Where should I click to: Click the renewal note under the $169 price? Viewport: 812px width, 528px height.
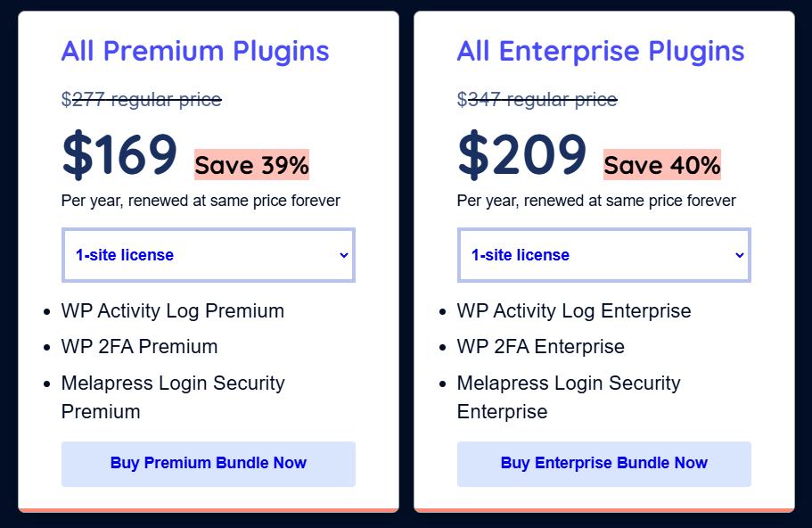click(201, 201)
